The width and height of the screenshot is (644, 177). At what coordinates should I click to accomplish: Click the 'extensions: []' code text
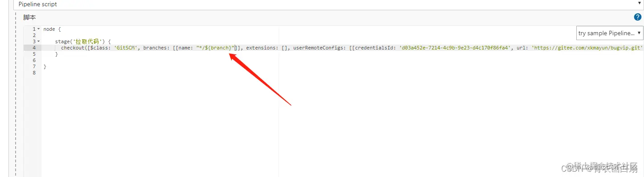click(x=267, y=48)
